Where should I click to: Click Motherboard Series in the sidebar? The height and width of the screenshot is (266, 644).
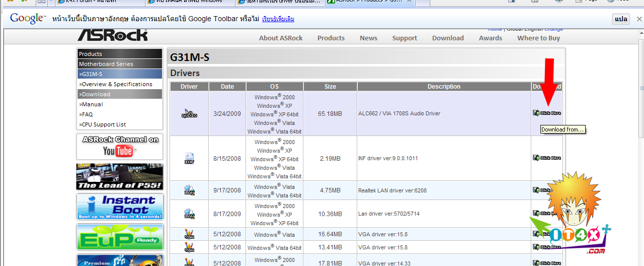coord(120,64)
